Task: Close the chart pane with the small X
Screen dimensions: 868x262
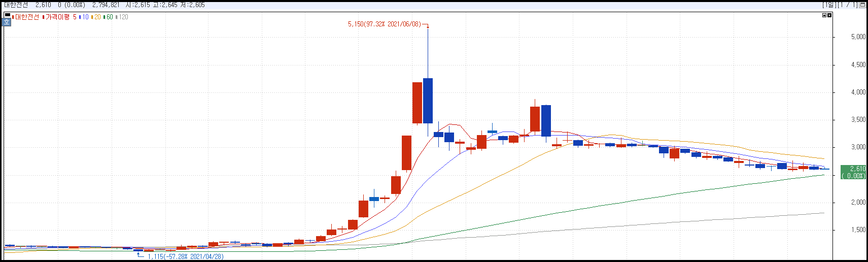Action: (829, 15)
